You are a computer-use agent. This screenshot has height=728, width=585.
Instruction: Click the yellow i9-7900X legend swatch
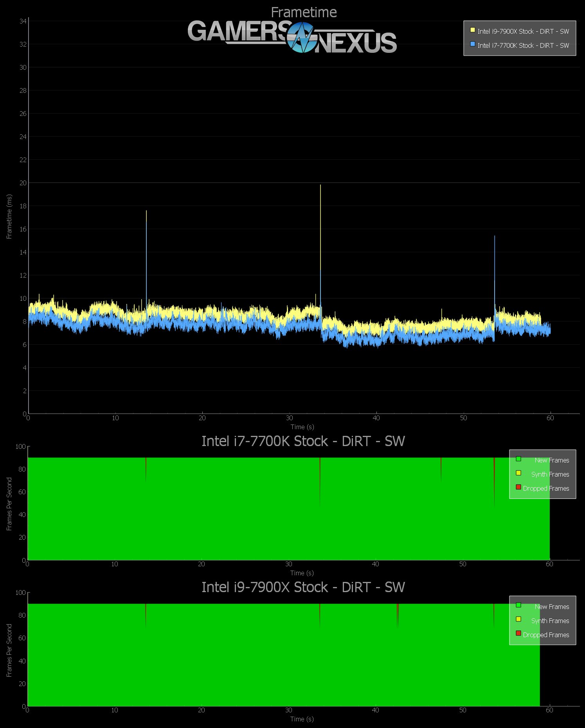tap(472, 30)
